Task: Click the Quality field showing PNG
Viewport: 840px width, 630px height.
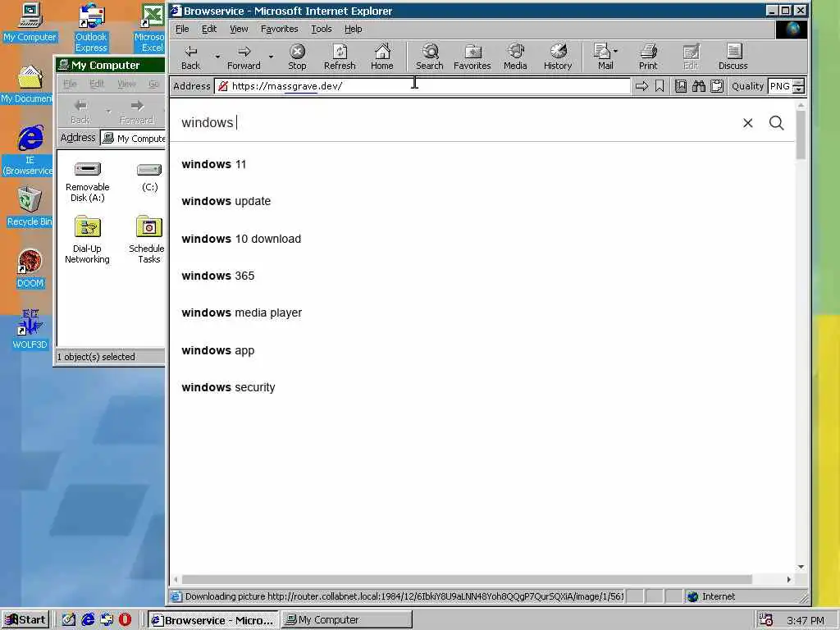Action: (x=781, y=86)
